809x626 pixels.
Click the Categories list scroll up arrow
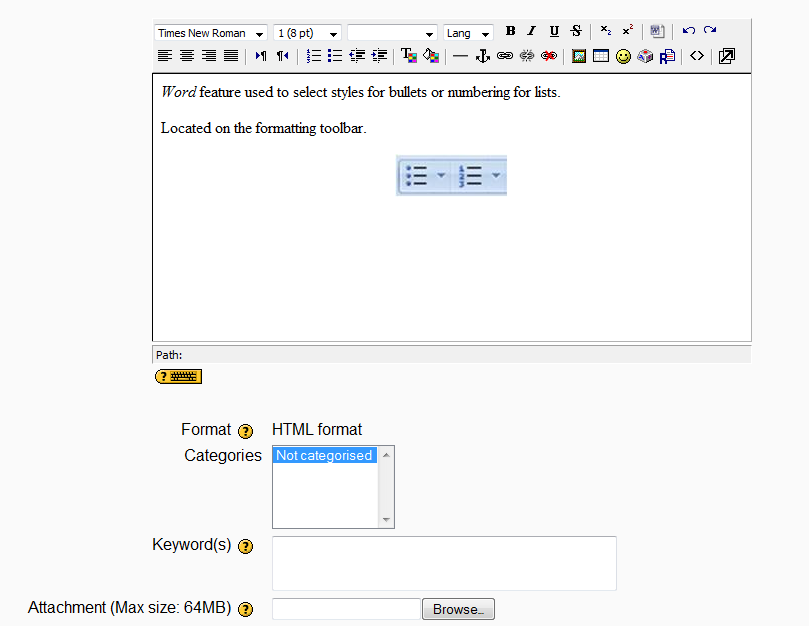pyautogui.click(x=386, y=455)
